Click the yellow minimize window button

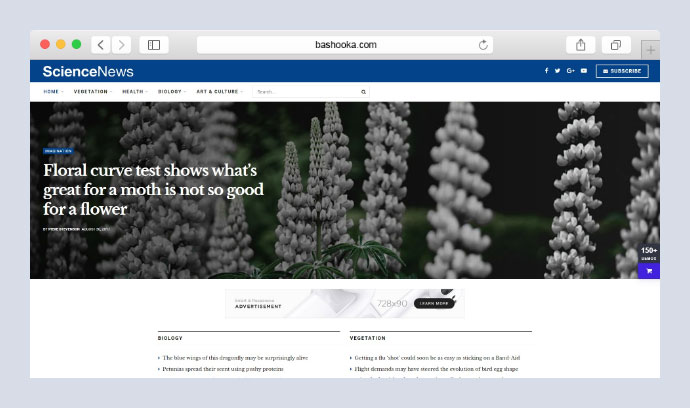61,44
